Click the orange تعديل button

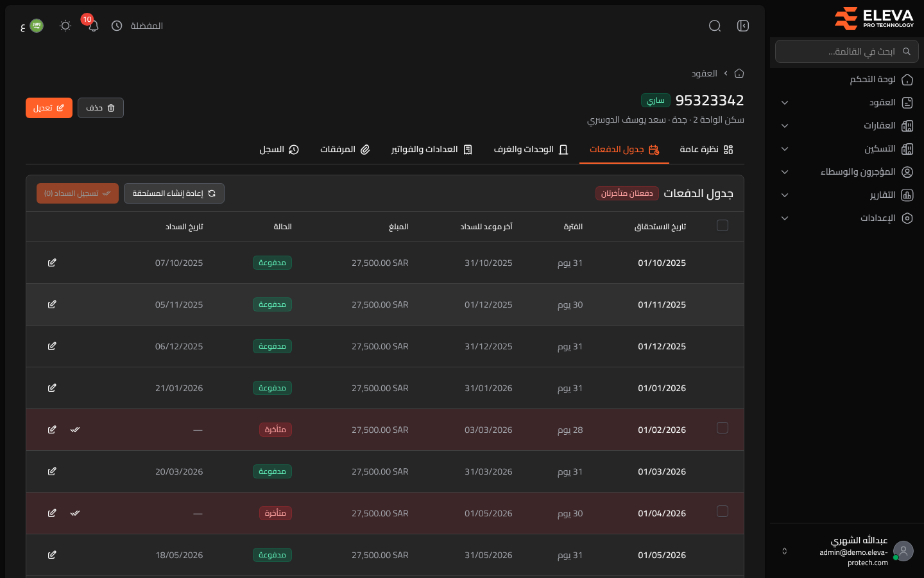[49, 108]
